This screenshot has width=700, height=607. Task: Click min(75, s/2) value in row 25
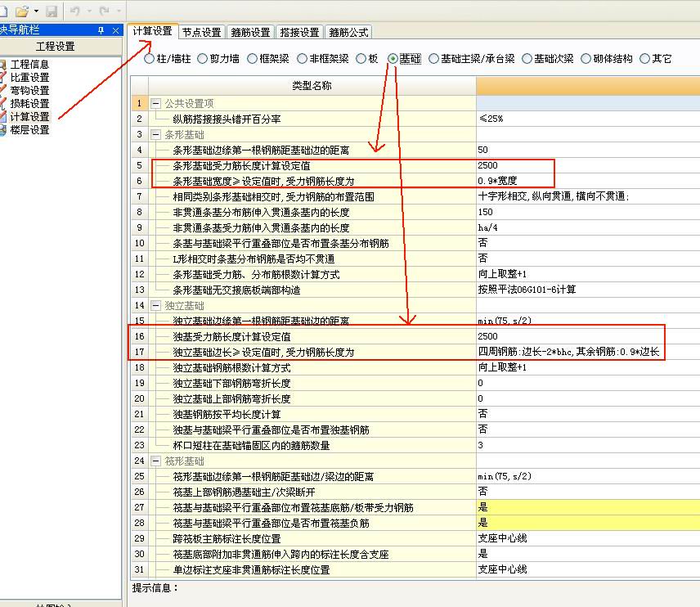588,477
